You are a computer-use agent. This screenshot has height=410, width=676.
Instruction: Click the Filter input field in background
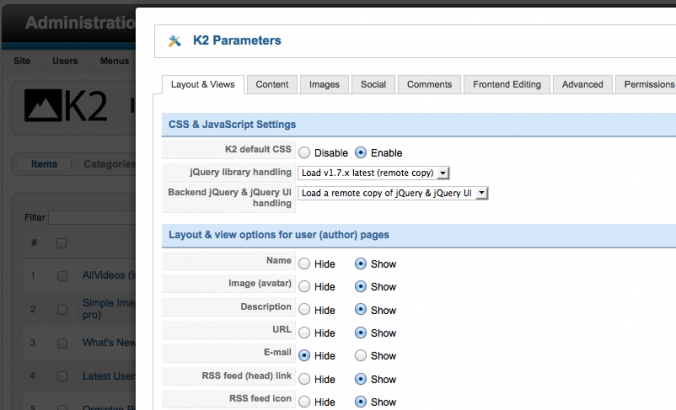(92, 218)
